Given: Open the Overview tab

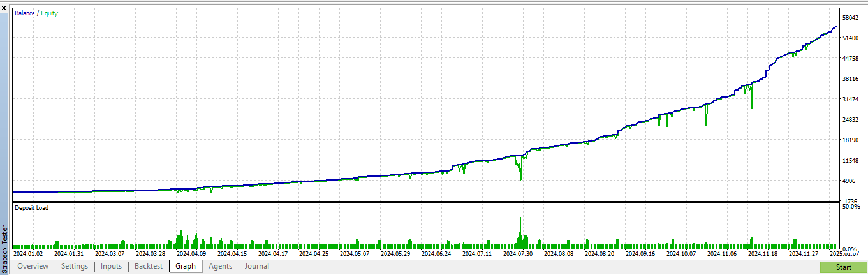Looking at the screenshot, I should (x=33, y=266).
